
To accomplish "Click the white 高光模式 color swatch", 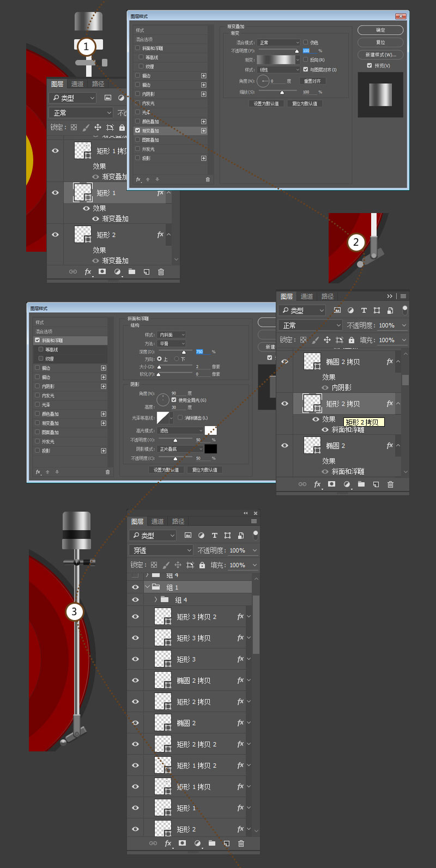I will (210, 430).
